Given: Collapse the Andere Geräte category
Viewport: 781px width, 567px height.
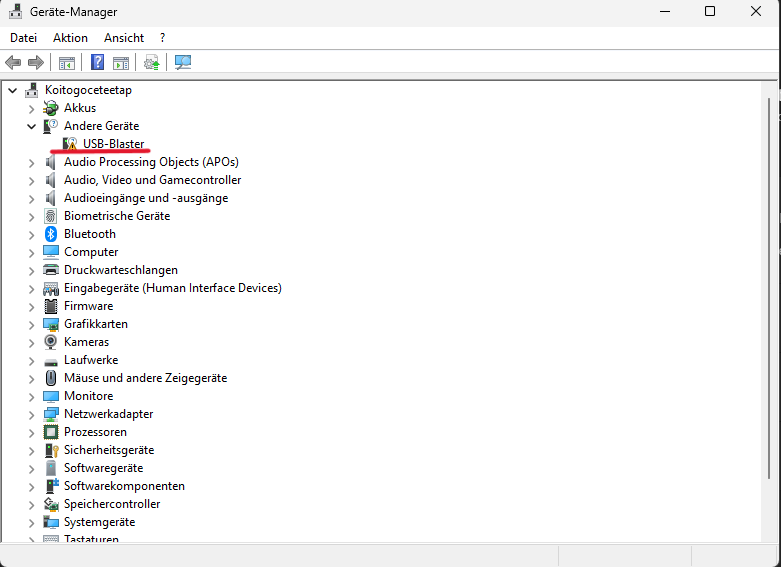Looking at the screenshot, I should (32, 126).
